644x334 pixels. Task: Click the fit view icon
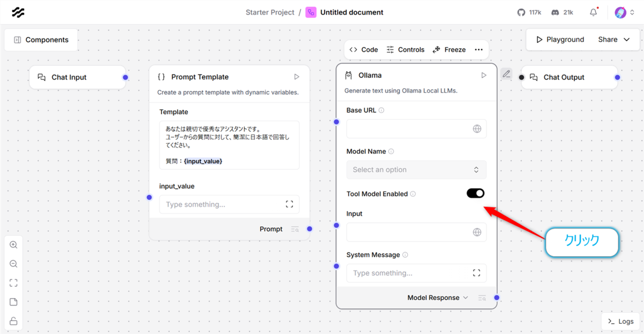(13, 283)
